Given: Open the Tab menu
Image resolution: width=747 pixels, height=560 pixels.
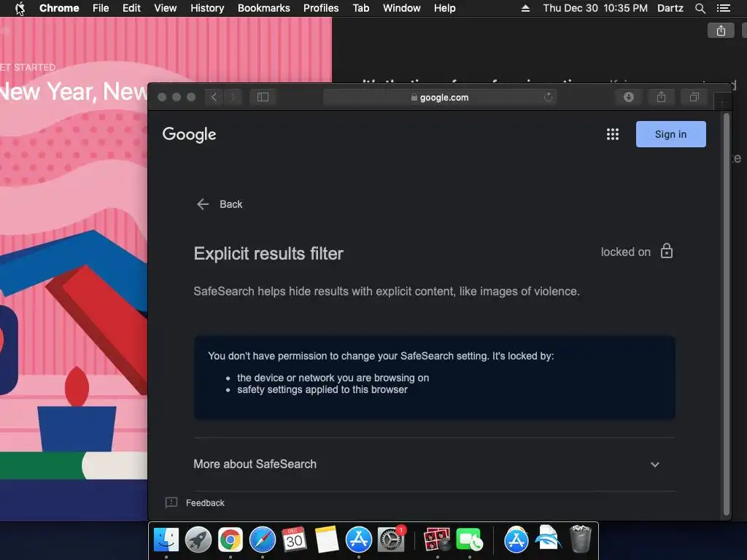Looking at the screenshot, I should pos(361,8).
